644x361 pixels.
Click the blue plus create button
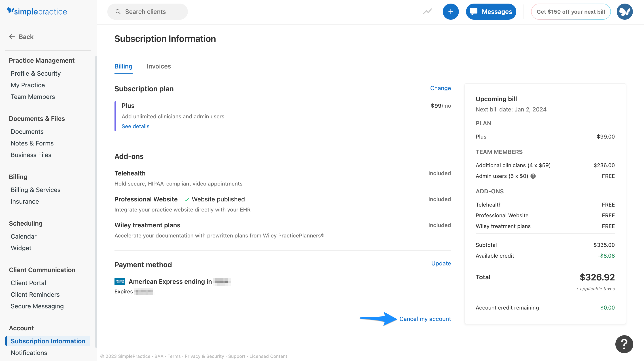tap(451, 12)
